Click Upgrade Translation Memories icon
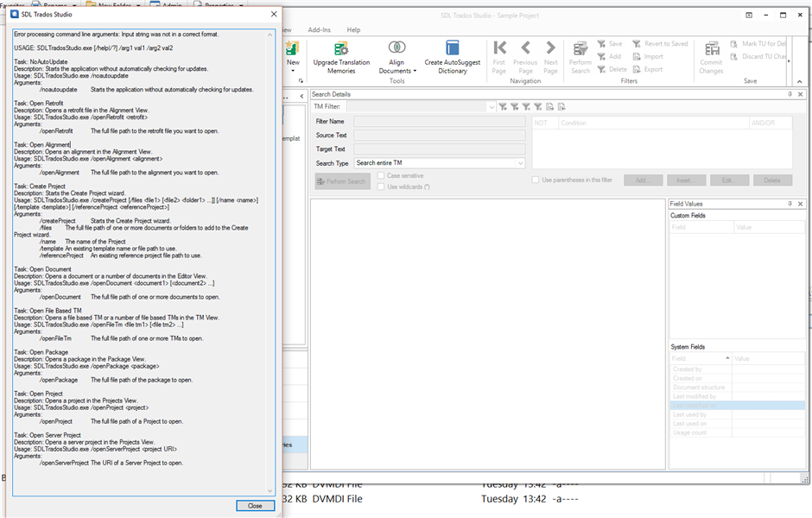Screen dimensions: 812x518 click(x=340, y=49)
